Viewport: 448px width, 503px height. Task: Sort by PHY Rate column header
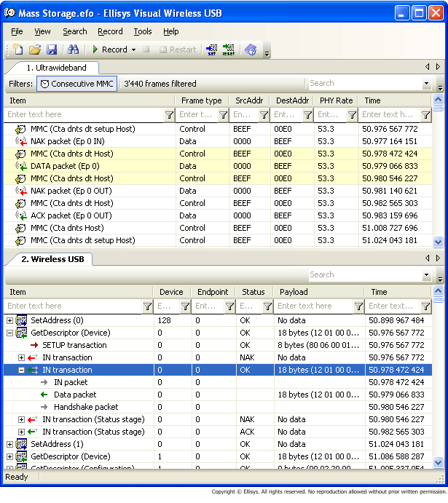point(336,100)
